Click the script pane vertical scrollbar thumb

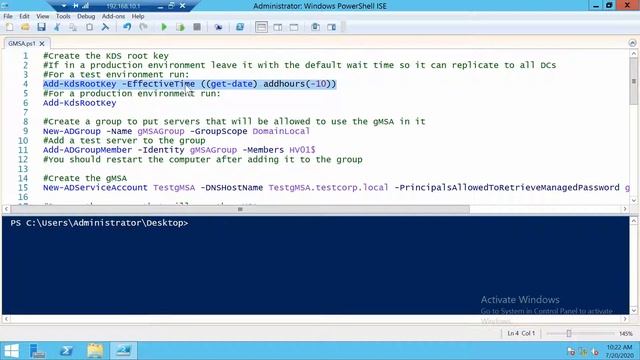633,81
